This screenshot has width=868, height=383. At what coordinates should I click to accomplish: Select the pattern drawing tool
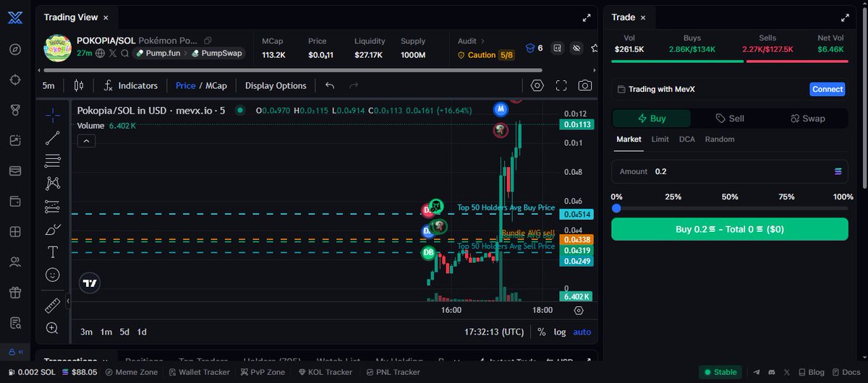tap(53, 184)
